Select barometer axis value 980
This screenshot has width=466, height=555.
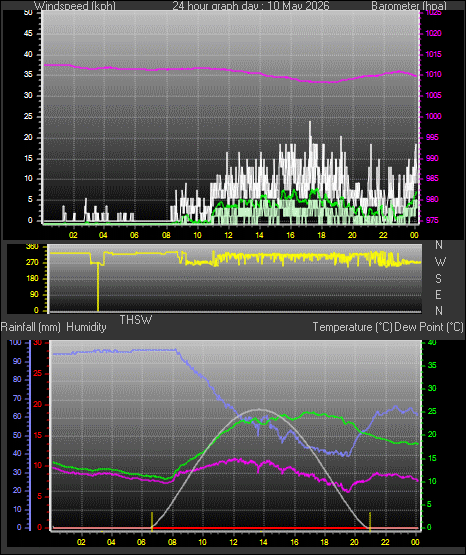(432, 199)
